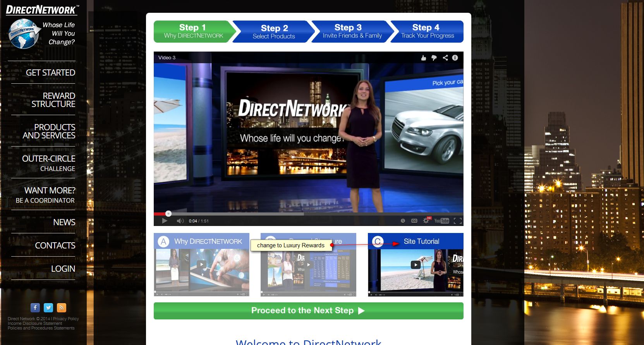Toggle closed captions CC button
Image resolution: width=644 pixels, height=345 pixels.
[x=414, y=221]
